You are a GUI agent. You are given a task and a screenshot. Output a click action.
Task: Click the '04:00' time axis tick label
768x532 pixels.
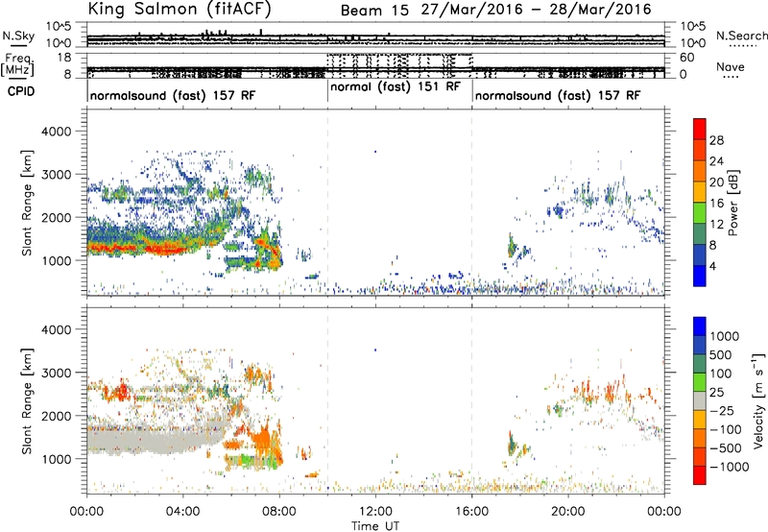(182, 512)
